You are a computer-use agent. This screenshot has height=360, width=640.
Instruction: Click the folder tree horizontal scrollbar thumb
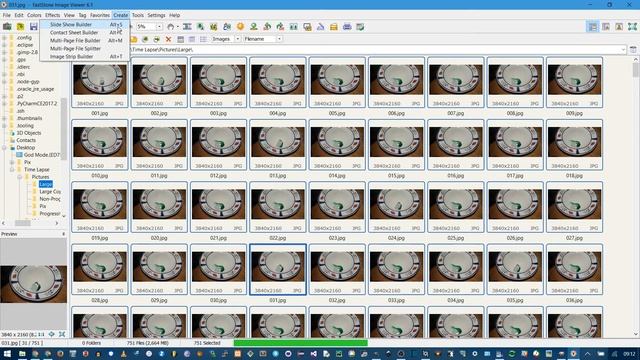point(22,223)
